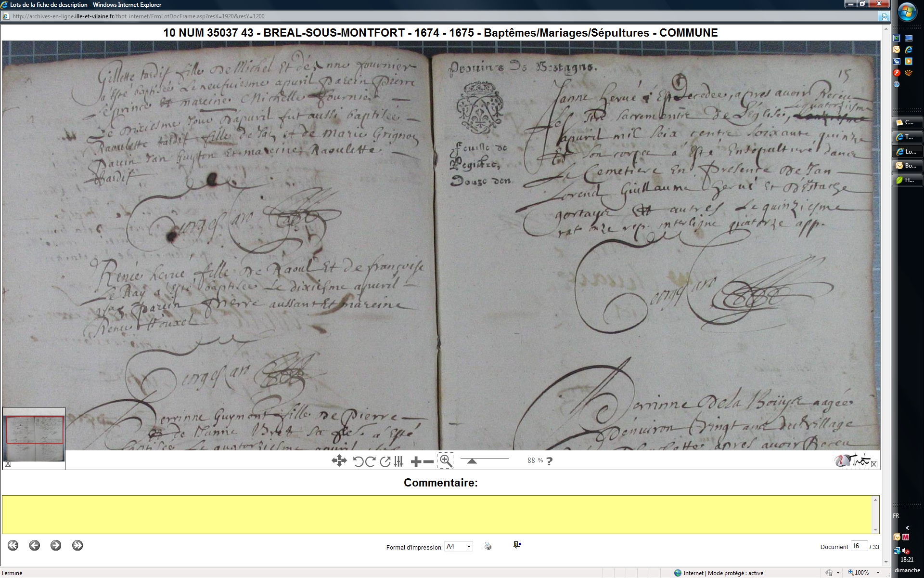
Task: Zoom out with the minus icon
Action: (x=428, y=462)
